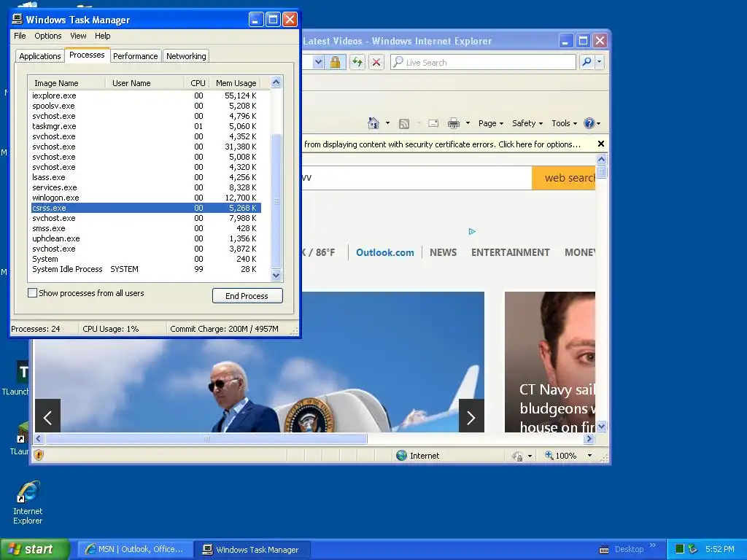Click the Internet zone globe in status bar

(x=402, y=455)
